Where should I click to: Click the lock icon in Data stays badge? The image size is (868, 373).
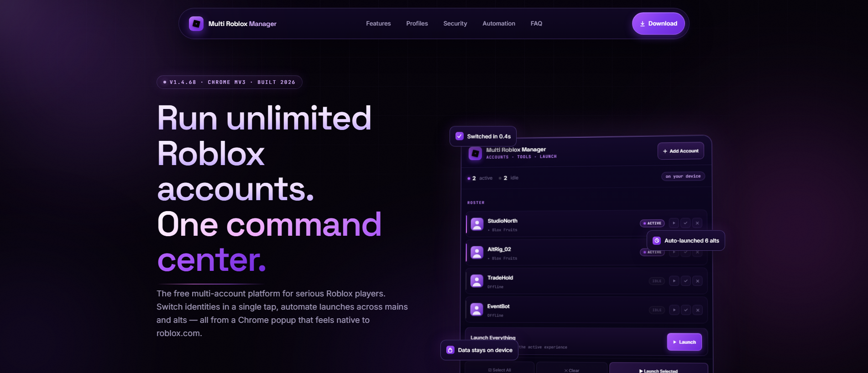[x=450, y=350]
